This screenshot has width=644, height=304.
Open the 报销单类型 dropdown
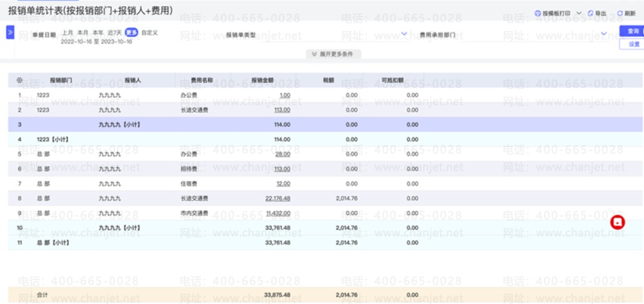(x=404, y=33)
